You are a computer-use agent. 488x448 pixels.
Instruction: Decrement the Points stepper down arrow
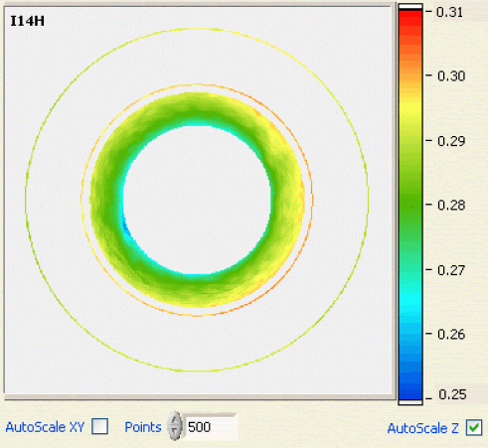(175, 433)
